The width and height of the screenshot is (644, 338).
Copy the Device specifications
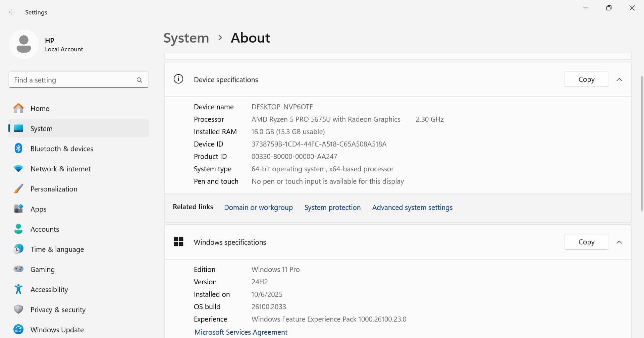tap(586, 79)
